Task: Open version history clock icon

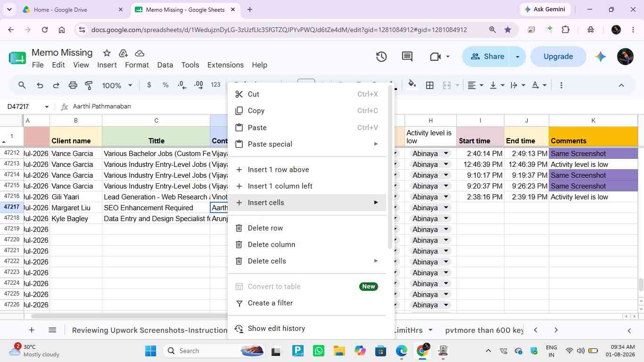Action: (381, 57)
